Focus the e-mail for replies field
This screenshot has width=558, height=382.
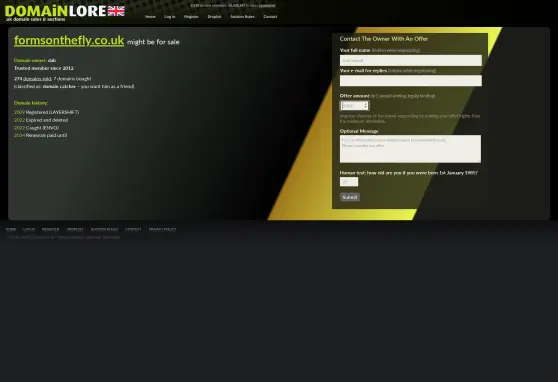pyautogui.click(x=411, y=80)
